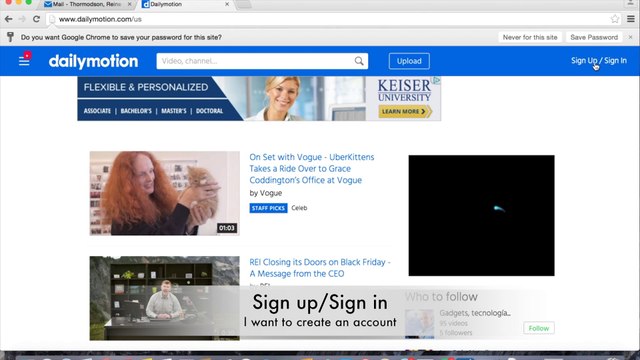Open Gadgets, tecnologia channel name

tap(475, 313)
